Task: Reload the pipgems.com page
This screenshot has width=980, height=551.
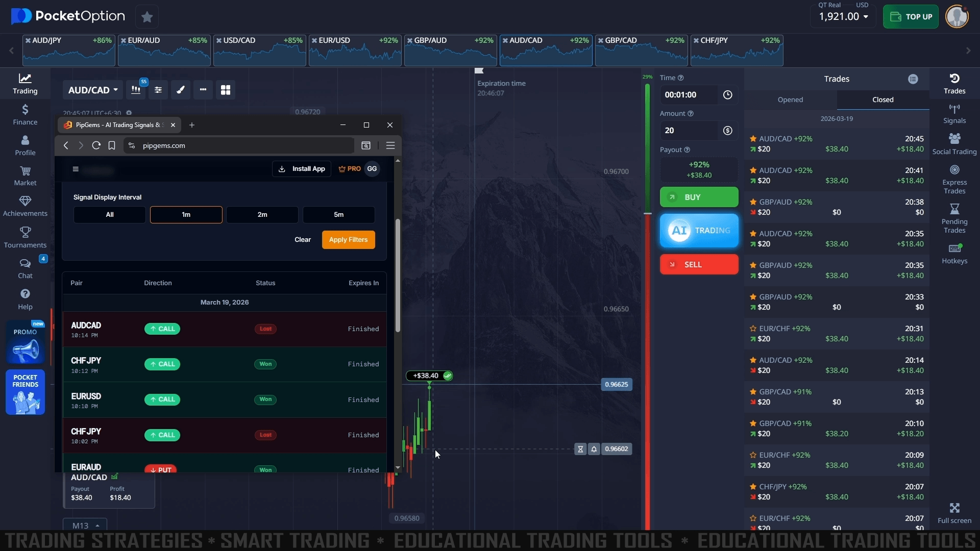Action: tap(96, 145)
